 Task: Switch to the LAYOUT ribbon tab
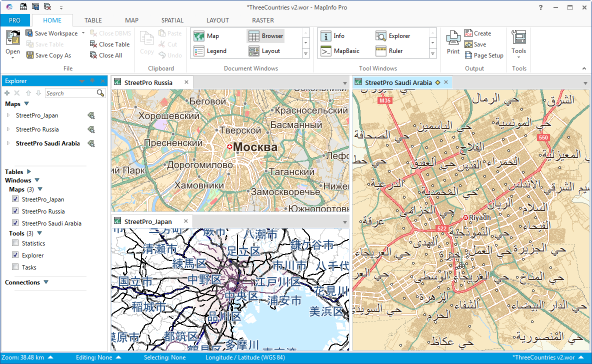pos(217,20)
